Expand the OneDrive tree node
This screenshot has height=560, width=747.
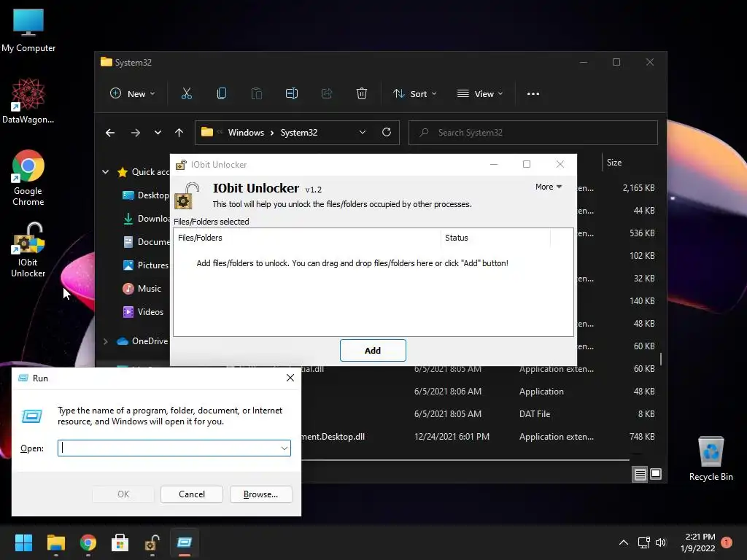(105, 341)
